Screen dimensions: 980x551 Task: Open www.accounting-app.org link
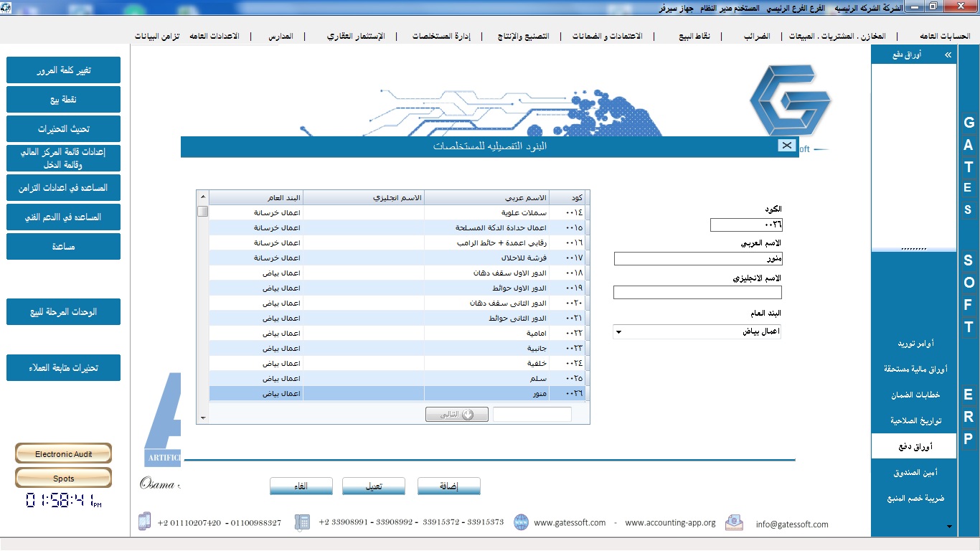670,523
